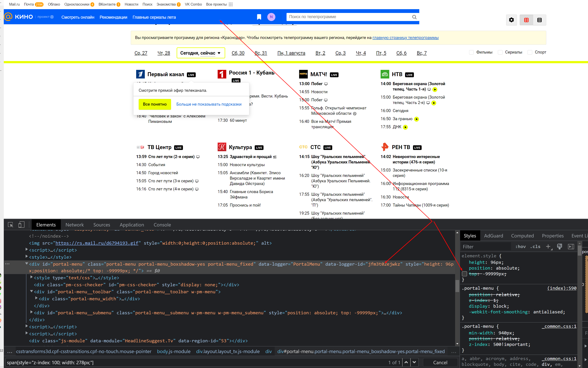Image resolution: width=588 pixels, height=368 pixels.
Task: Select the grid view icon near the gear
Action: (x=526, y=20)
